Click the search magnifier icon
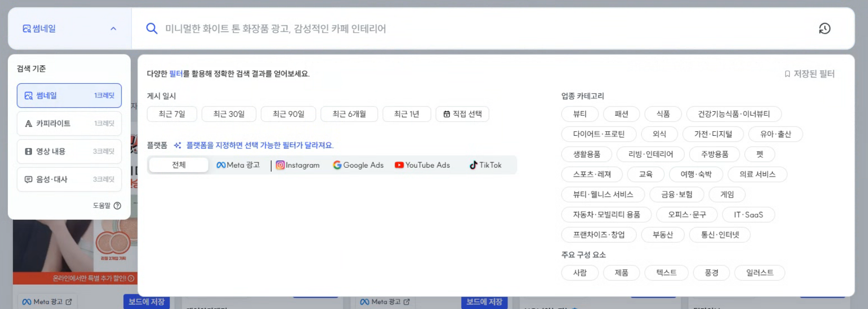The image size is (868, 309). point(152,28)
